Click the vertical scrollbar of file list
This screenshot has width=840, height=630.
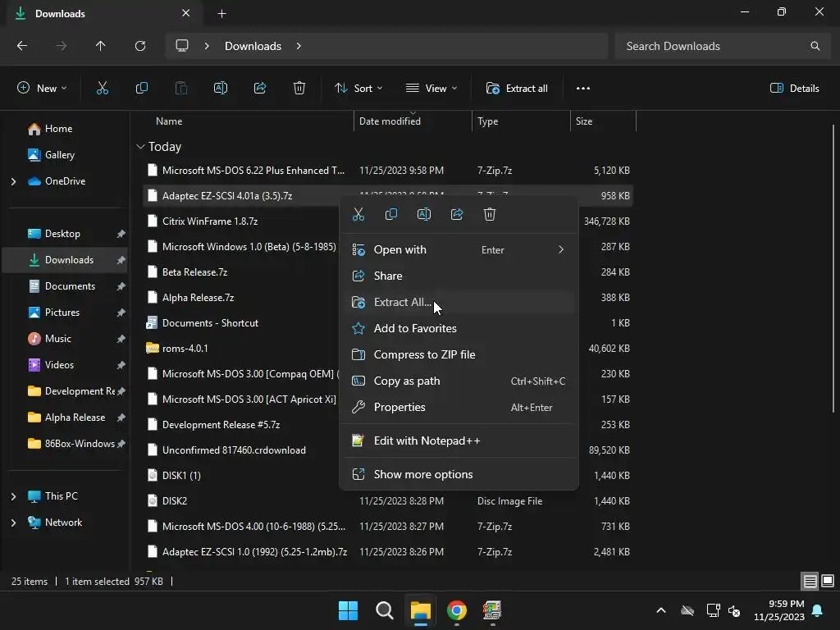[x=833, y=268]
